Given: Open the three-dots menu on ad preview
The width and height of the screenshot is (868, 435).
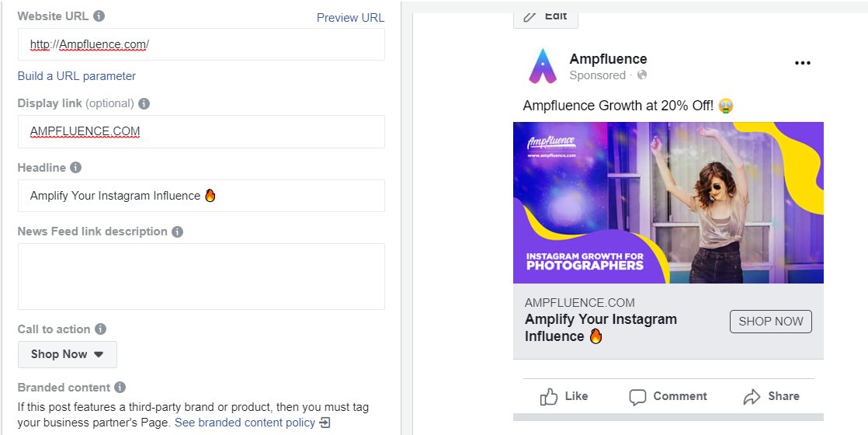Looking at the screenshot, I should 802,64.
